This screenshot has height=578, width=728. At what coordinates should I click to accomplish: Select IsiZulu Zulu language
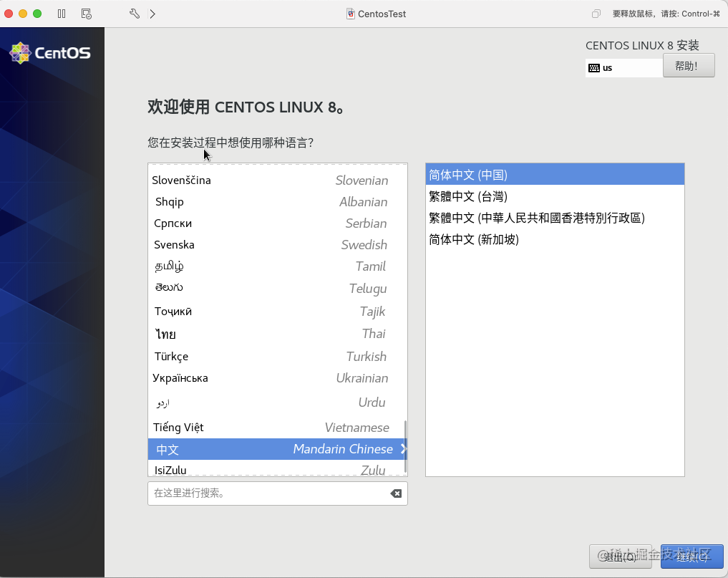tap(277, 468)
